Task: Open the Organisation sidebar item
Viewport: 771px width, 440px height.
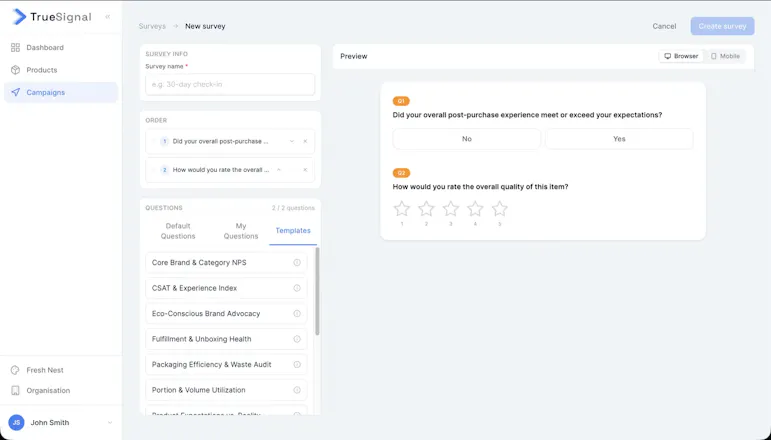Action: tap(61, 390)
